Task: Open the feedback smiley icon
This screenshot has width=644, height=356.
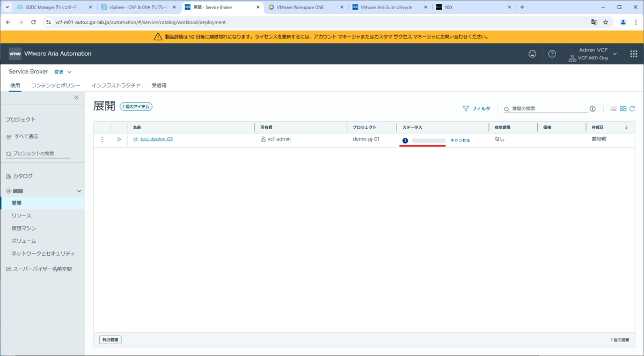Action: point(532,54)
